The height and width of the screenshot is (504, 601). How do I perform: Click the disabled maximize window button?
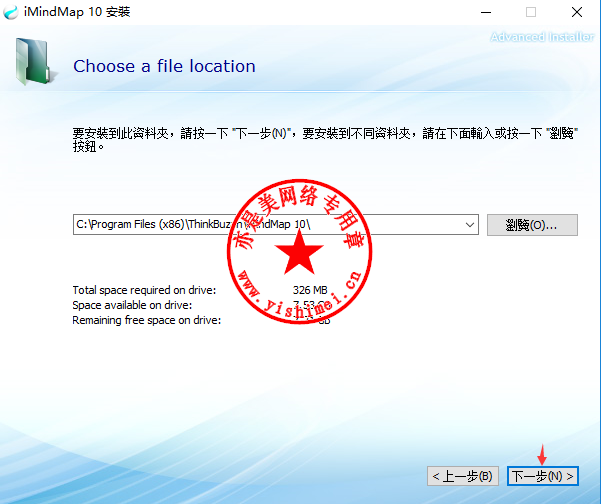click(x=531, y=12)
